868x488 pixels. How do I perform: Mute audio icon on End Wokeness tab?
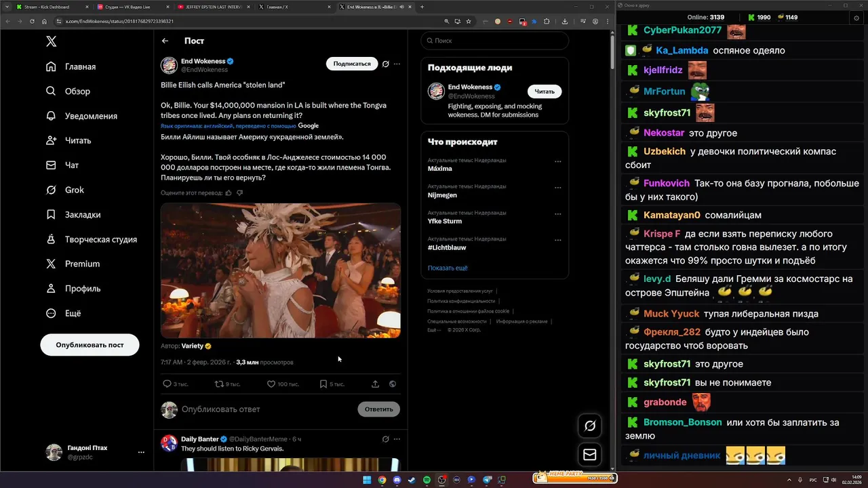click(x=402, y=7)
